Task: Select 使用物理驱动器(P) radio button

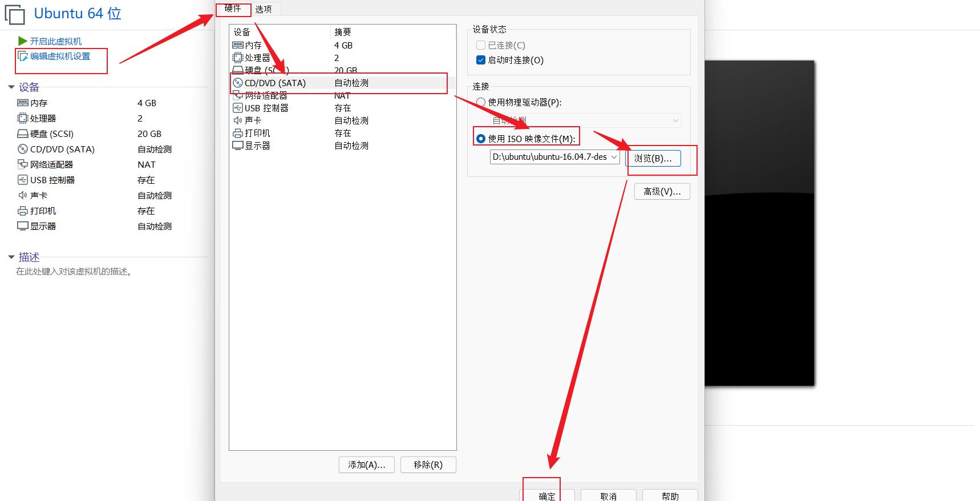Action: click(481, 102)
